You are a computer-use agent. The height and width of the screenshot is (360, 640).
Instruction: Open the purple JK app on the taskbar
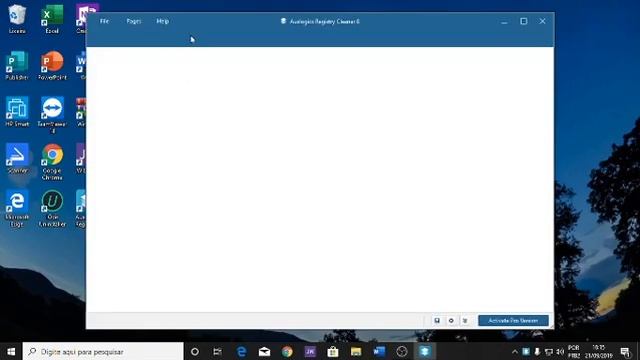[x=310, y=351]
